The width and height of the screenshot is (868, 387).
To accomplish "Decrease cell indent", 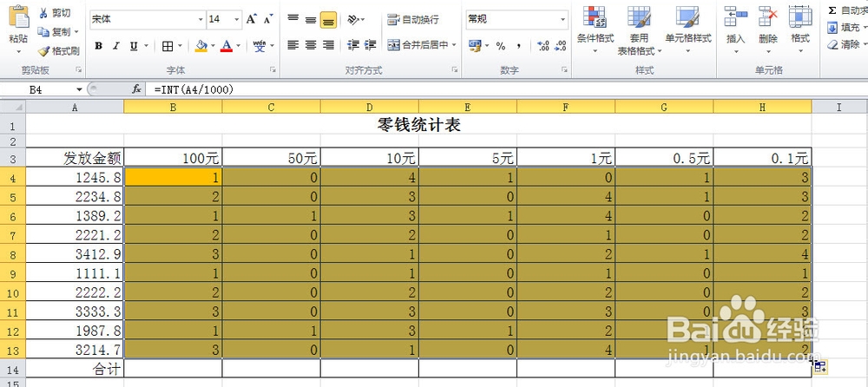I will (x=353, y=45).
